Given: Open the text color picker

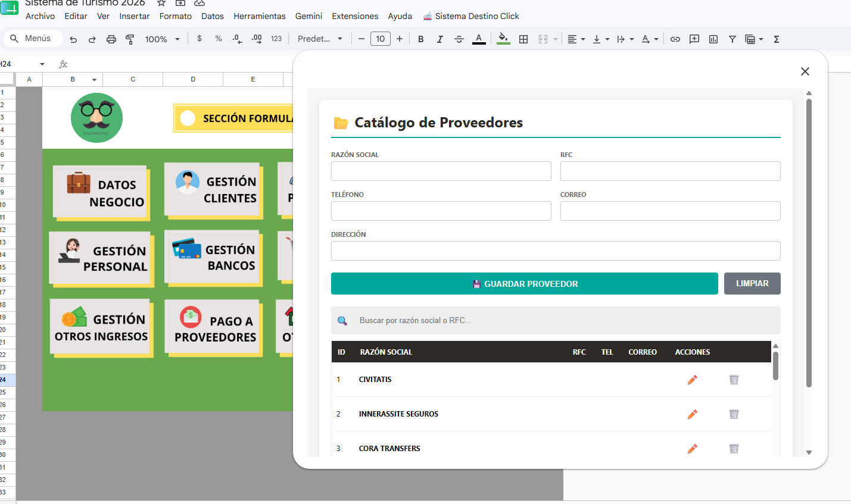Looking at the screenshot, I should point(479,39).
